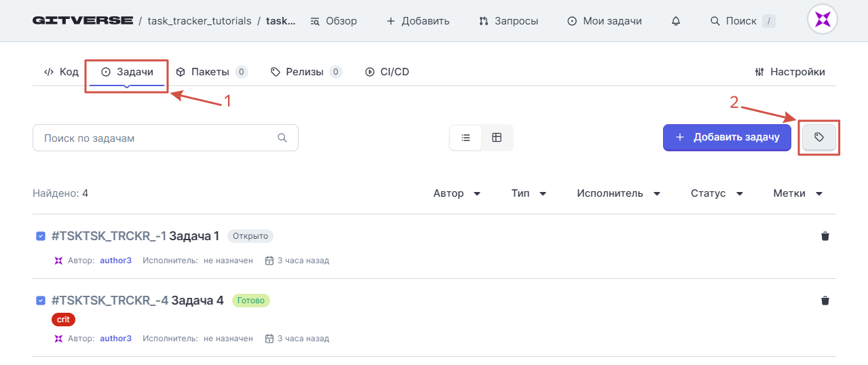The image size is (868, 365).
Task: Open the labels management tag button
Action: 819,137
